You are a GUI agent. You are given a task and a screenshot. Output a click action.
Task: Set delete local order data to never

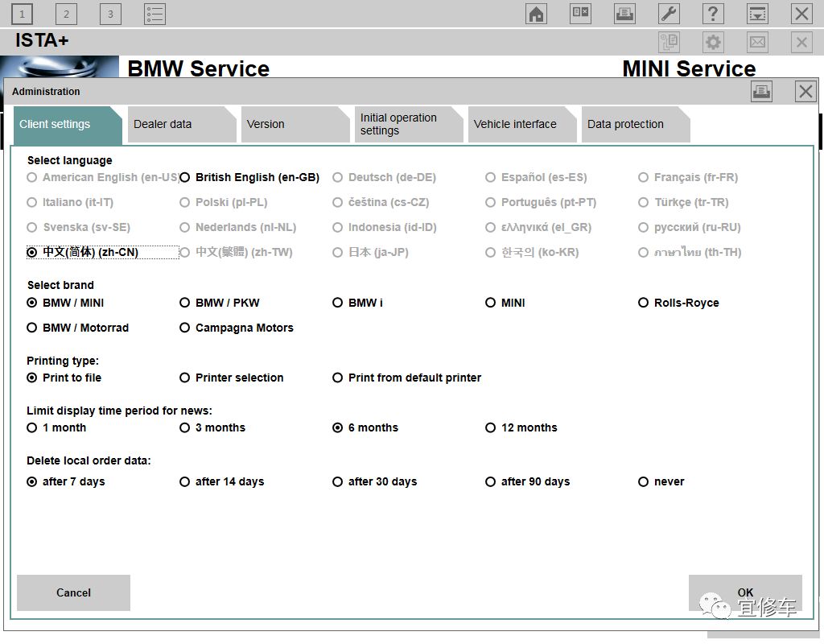tap(661, 481)
